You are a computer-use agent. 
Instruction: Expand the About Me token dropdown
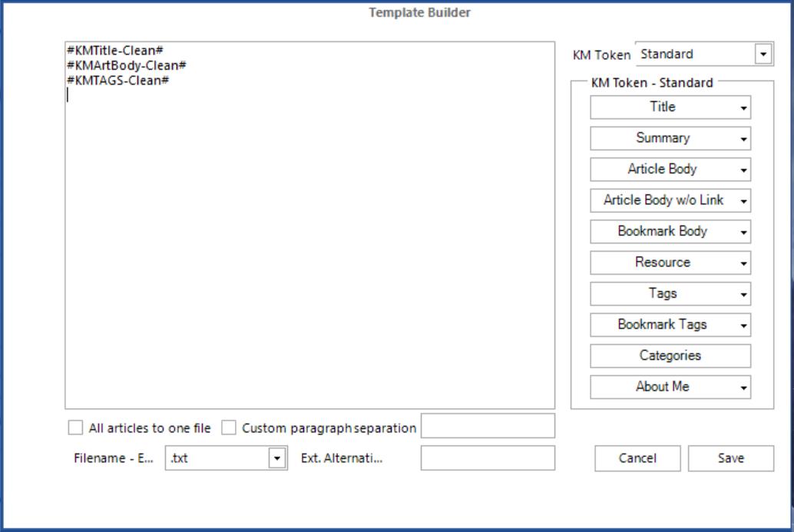click(x=670, y=387)
